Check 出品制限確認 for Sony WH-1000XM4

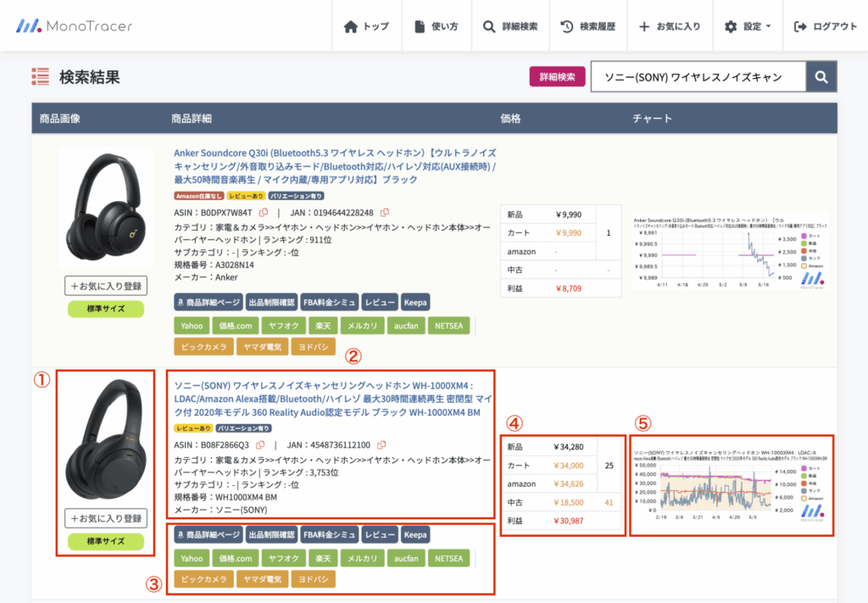click(271, 535)
